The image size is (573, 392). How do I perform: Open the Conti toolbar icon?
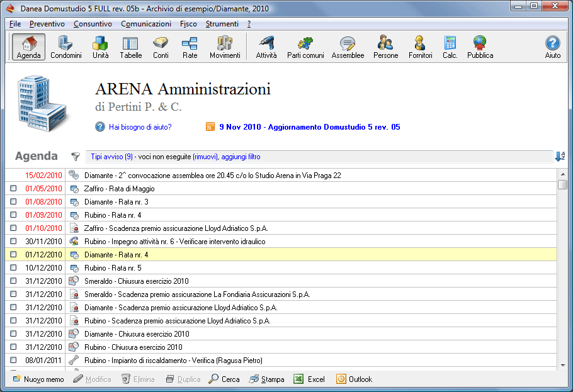[x=161, y=47]
